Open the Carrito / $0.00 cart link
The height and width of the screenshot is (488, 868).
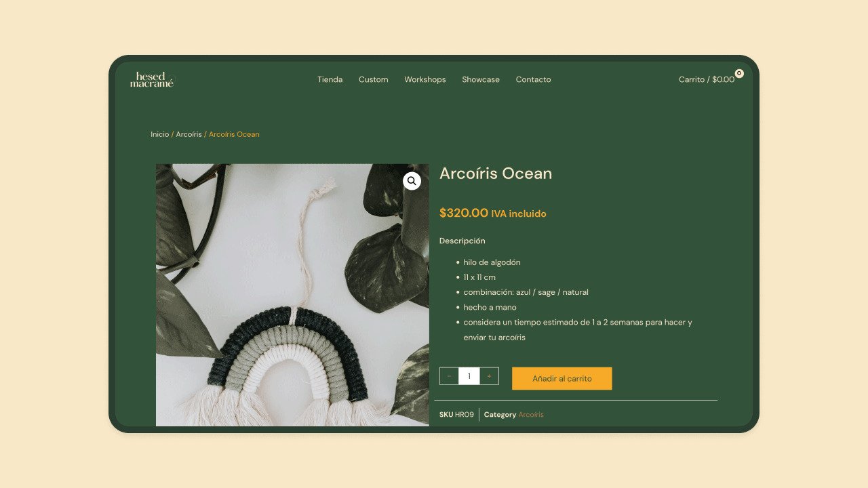click(707, 79)
